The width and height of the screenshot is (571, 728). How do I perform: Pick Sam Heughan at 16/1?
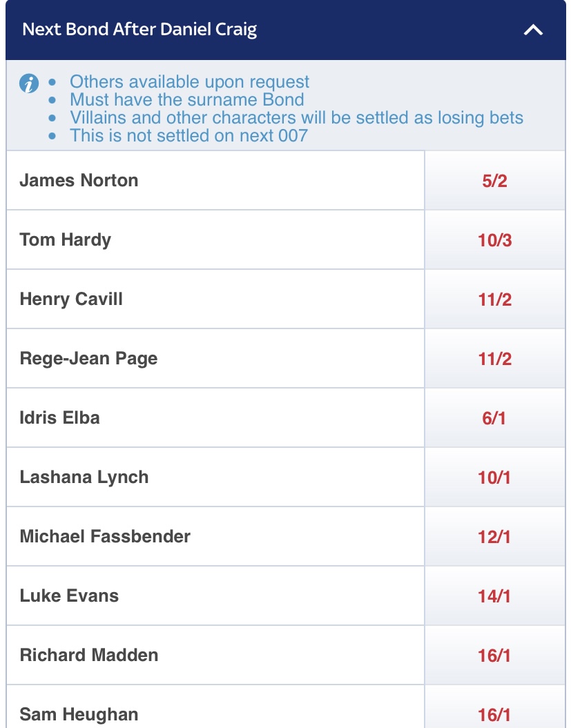495,707
